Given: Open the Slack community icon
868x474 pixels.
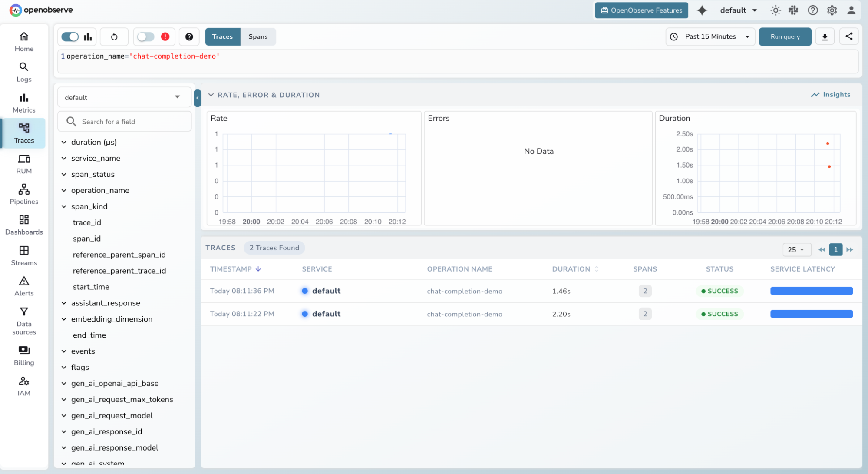Looking at the screenshot, I should coord(793,10).
